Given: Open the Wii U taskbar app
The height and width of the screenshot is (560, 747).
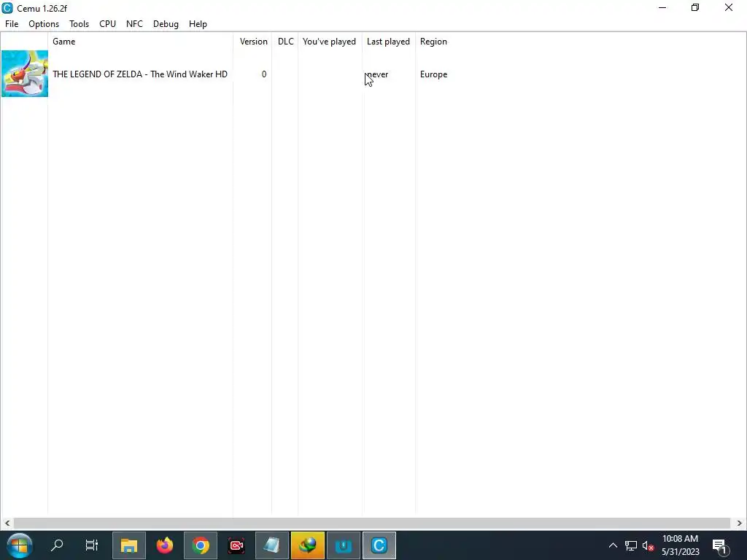Looking at the screenshot, I should coord(344,545).
